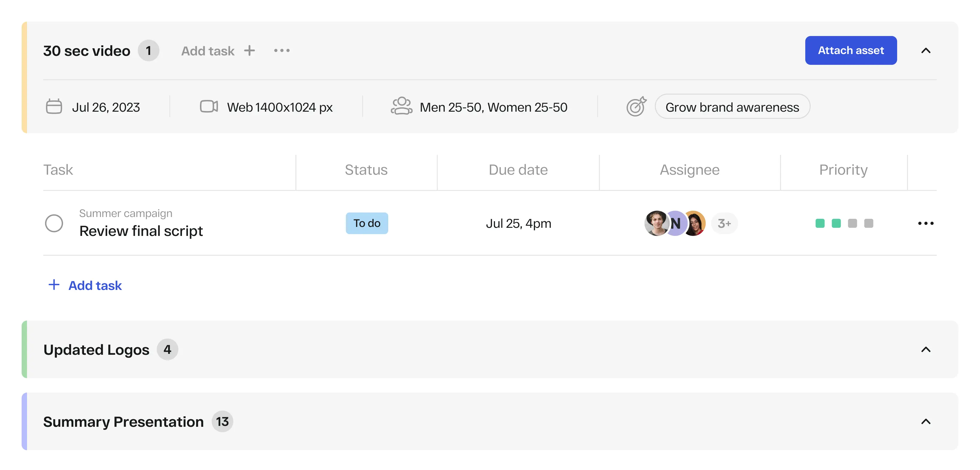The width and height of the screenshot is (980, 470).
Task: Click the 3+ additional assignees badge
Action: pos(724,223)
